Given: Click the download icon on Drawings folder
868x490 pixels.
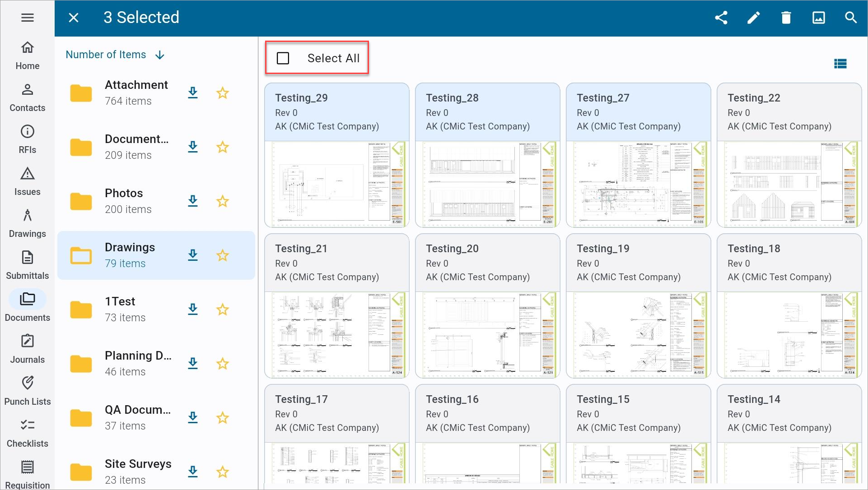Looking at the screenshot, I should pyautogui.click(x=192, y=255).
